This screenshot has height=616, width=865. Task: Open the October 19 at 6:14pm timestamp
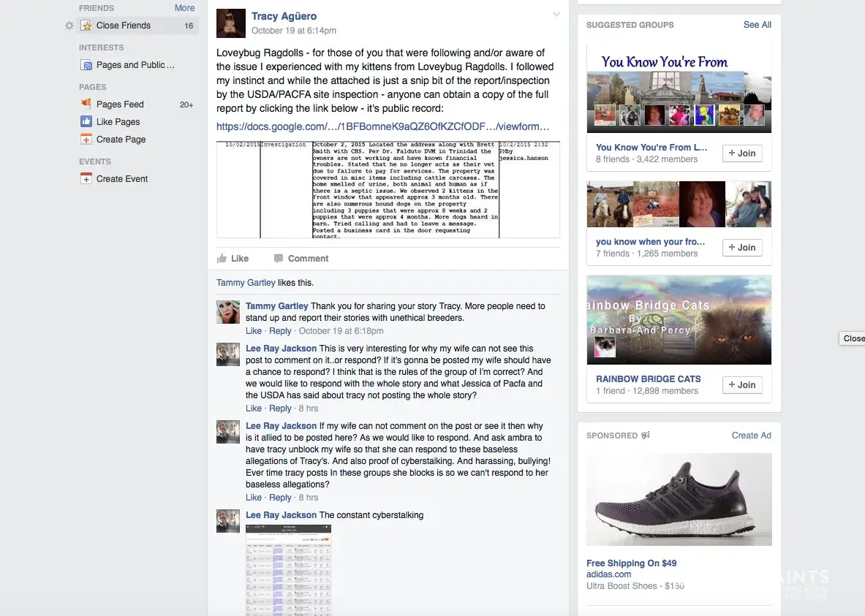[x=293, y=31]
